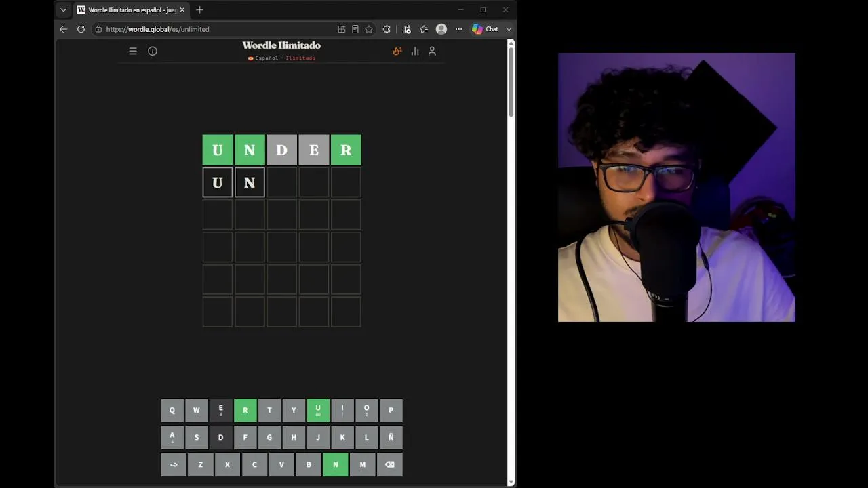Tap the M key

(x=362, y=465)
